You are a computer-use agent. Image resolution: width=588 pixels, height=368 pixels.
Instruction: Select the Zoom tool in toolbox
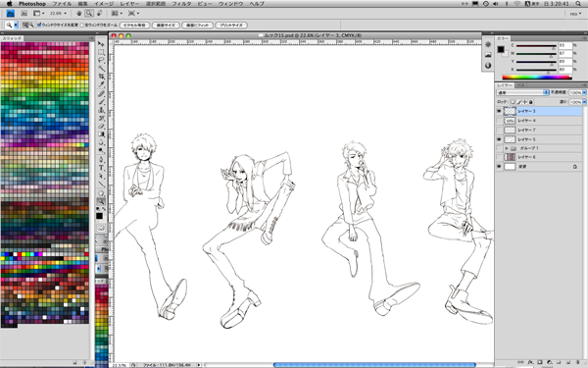click(x=101, y=201)
